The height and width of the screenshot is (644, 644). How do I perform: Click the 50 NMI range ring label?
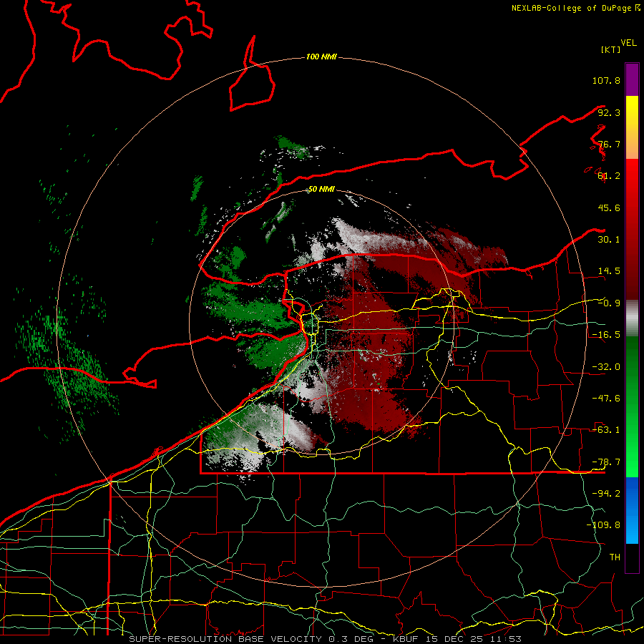pos(321,189)
